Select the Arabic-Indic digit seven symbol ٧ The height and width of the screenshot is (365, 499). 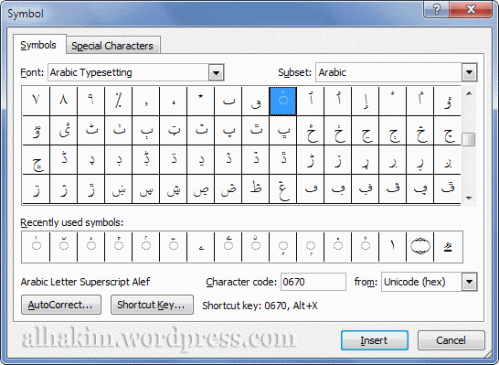click(x=36, y=101)
